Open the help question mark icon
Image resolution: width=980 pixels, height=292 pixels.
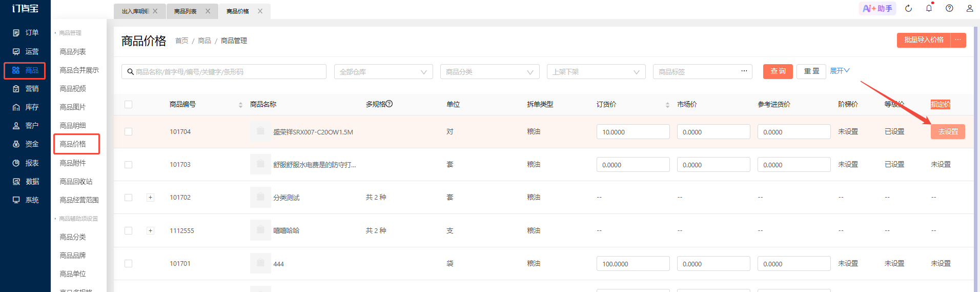click(949, 8)
